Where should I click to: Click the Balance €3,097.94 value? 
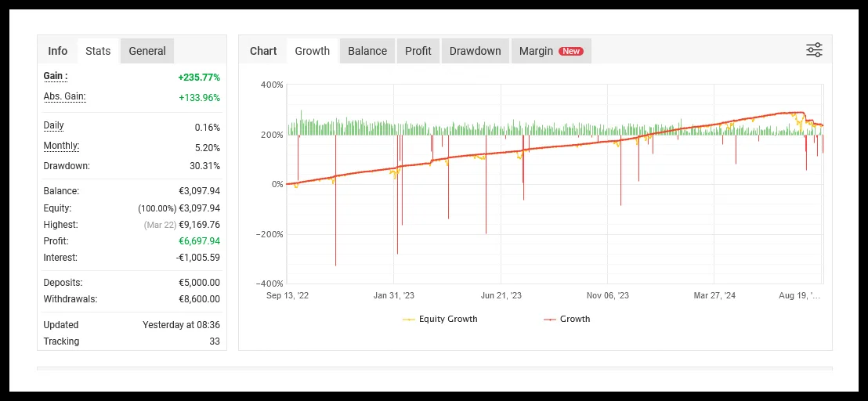(x=199, y=191)
